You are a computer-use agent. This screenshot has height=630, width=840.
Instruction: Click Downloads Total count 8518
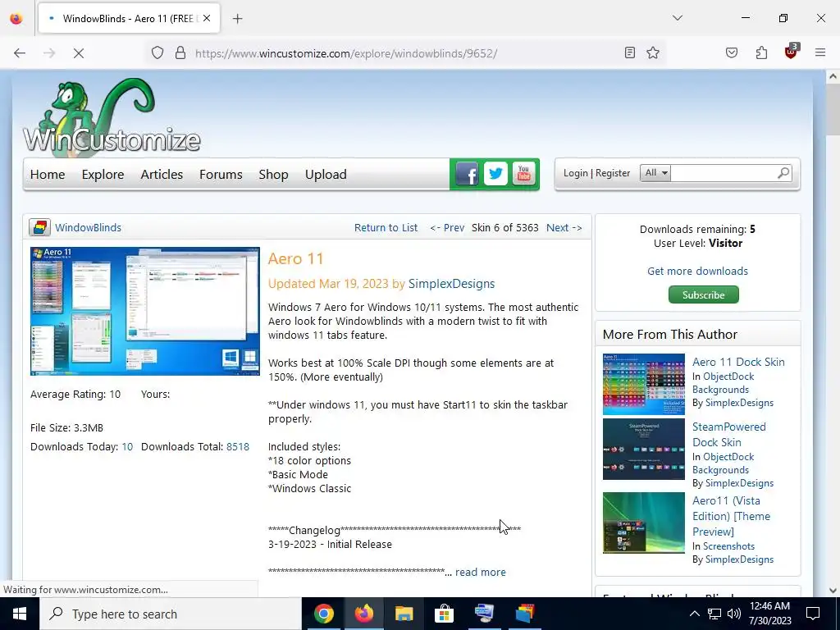pos(238,447)
